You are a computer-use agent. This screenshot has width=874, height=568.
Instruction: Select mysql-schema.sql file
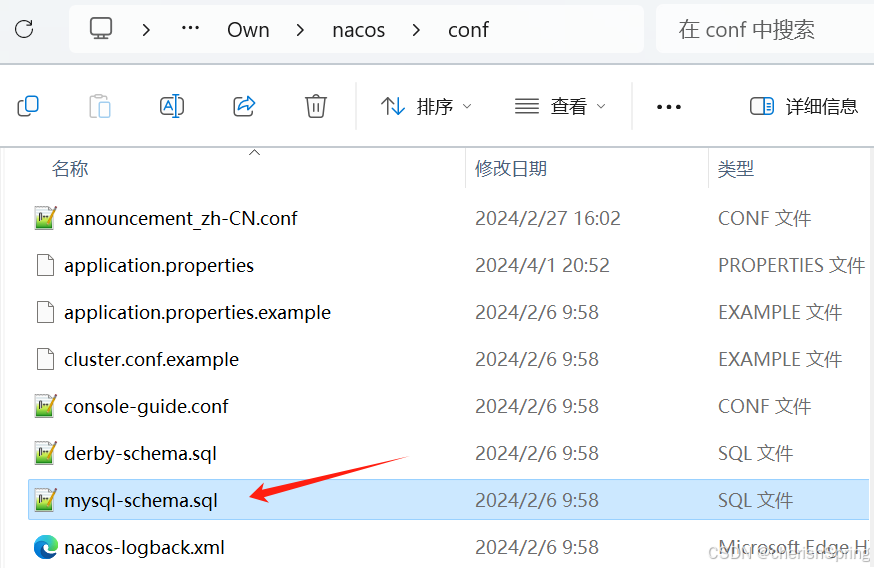tap(141, 501)
